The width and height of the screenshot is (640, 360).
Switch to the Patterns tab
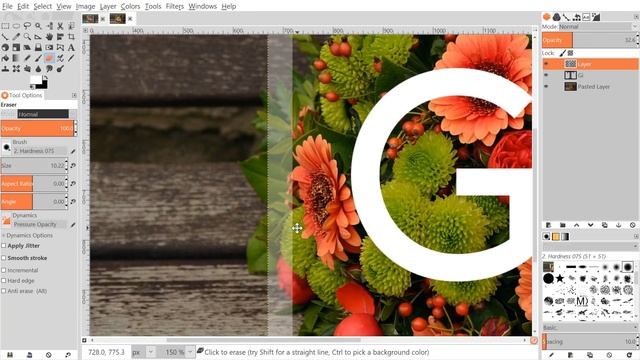point(556,237)
